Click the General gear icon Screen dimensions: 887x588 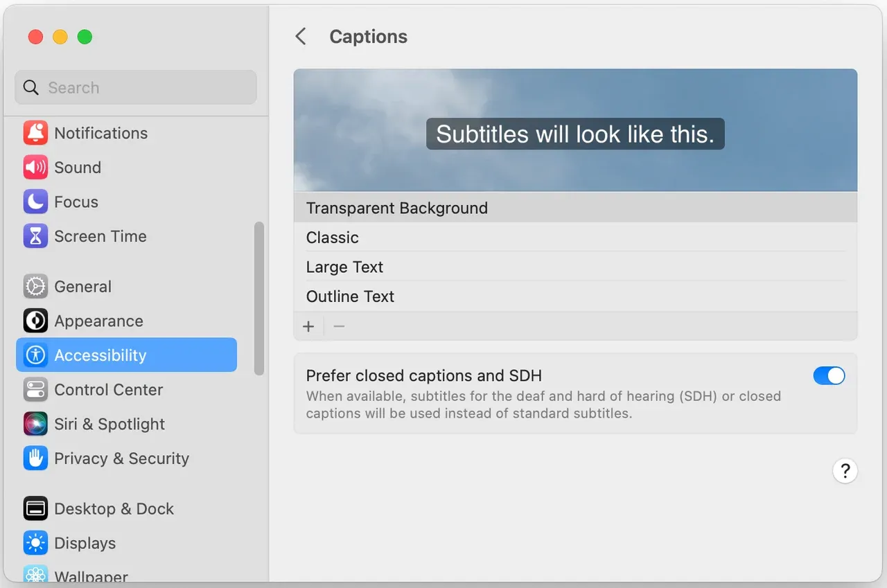click(35, 287)
